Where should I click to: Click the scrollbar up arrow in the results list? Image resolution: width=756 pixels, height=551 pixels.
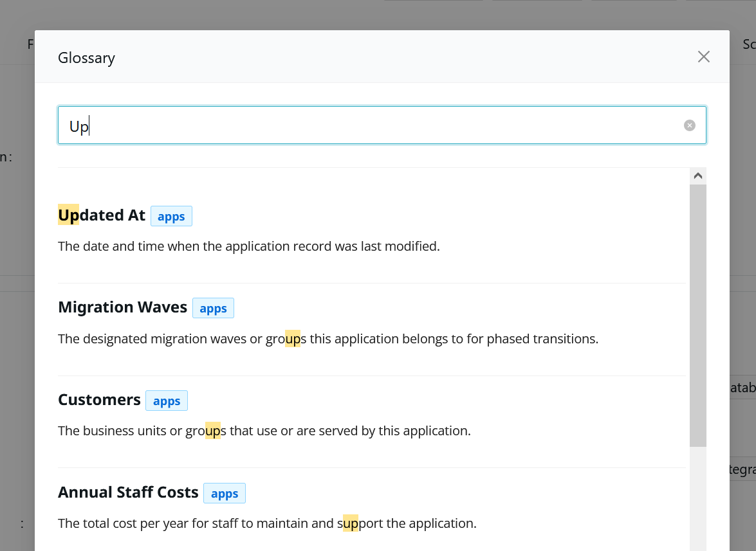697,176
